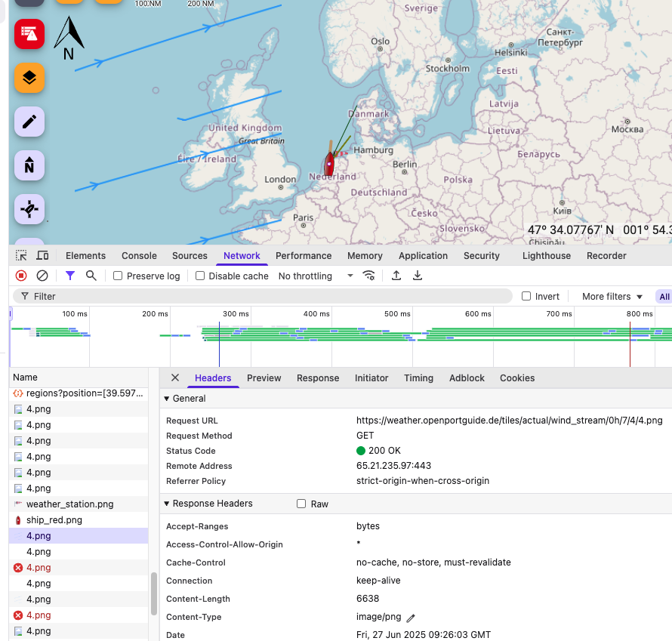Select the pencil draw tool

pyautogui.click(x=29, y=122)
